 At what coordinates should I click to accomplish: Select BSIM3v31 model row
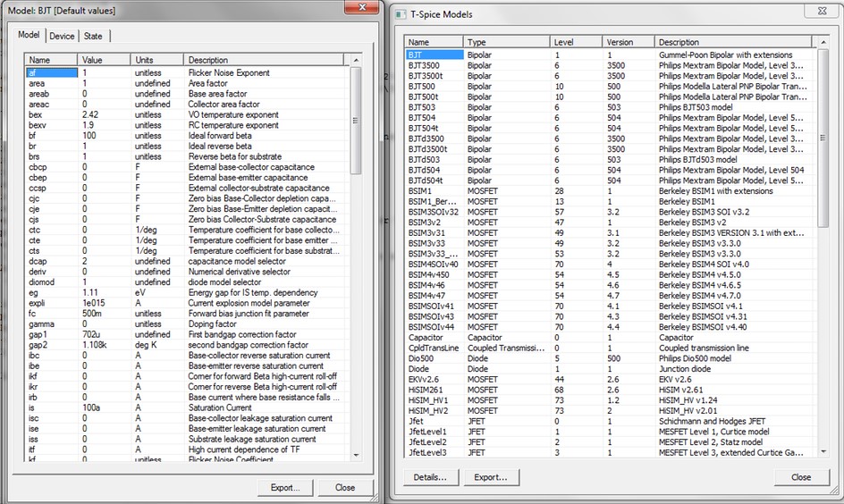tap(611, 233)
